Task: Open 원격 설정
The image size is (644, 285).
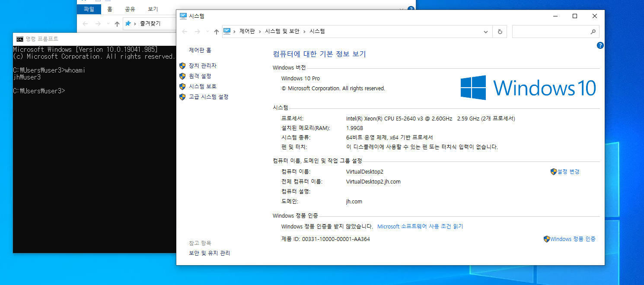Action: pos(200,76)
